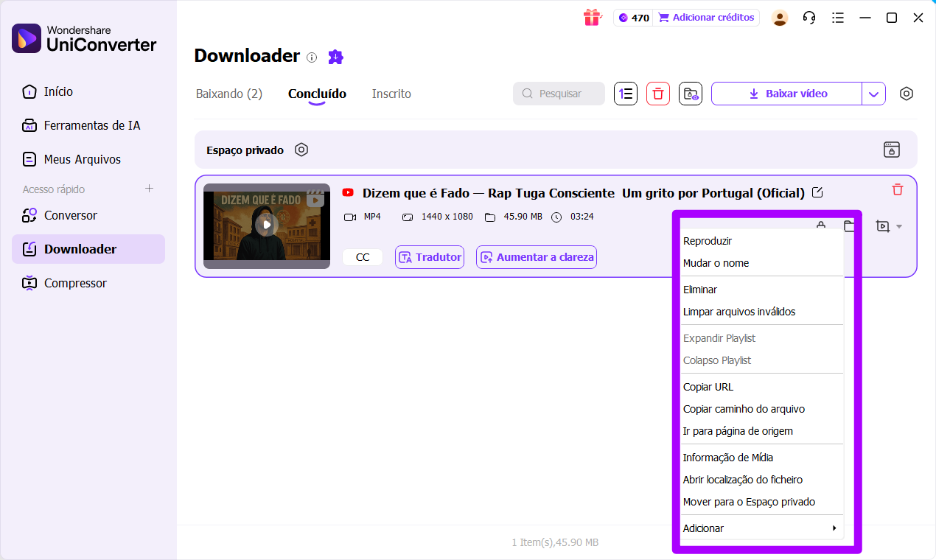Open the private space lock window icon
936x560 pixels.
click(x=892, y=150)
